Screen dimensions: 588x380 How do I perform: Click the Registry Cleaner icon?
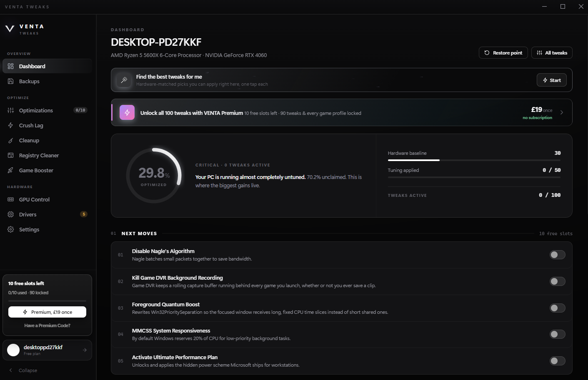click(x=11, y=155)
